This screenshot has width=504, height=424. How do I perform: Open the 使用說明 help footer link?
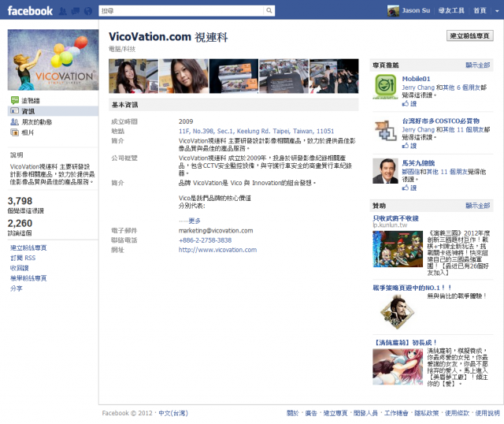pyautogui.click(x=487, y=413)
